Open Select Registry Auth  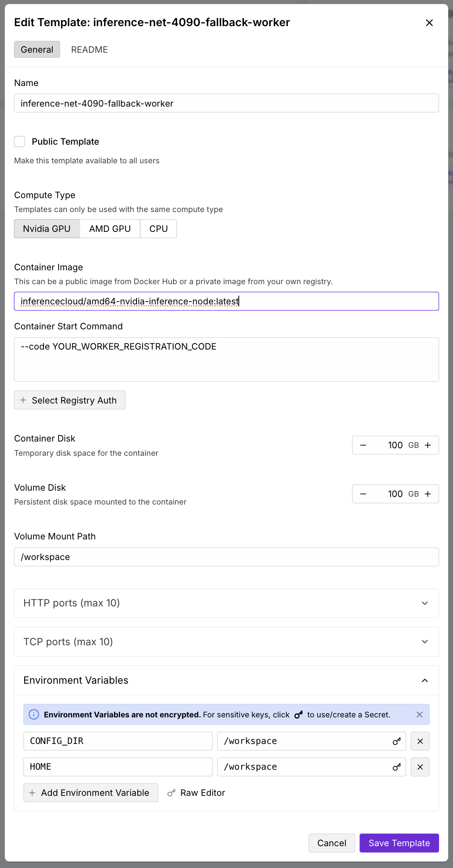tap(70, 400)
